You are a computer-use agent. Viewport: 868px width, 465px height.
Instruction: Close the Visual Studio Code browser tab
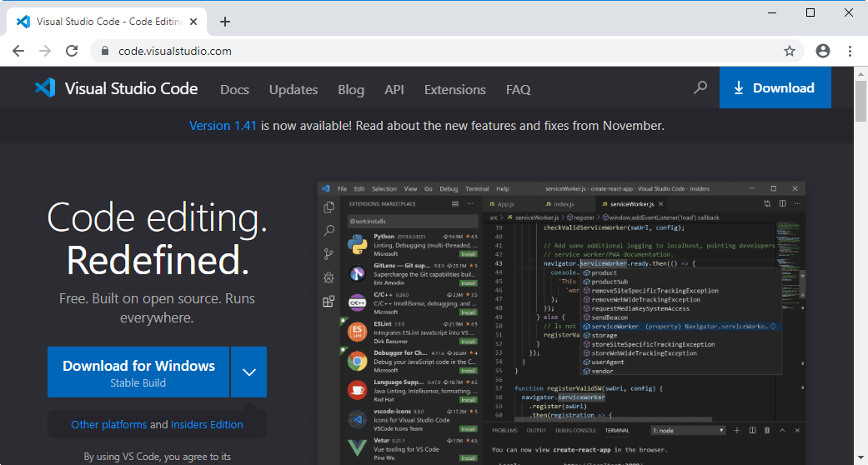(x=193, y=22)
